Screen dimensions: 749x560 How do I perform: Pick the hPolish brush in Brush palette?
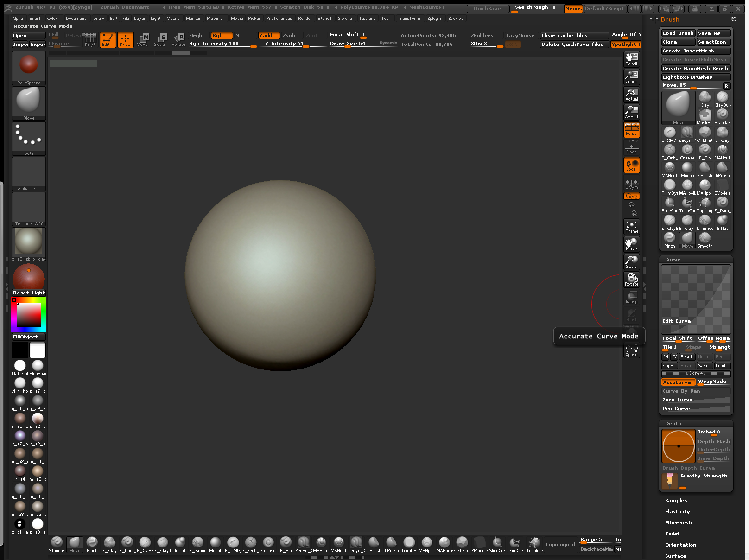[723, 170]
